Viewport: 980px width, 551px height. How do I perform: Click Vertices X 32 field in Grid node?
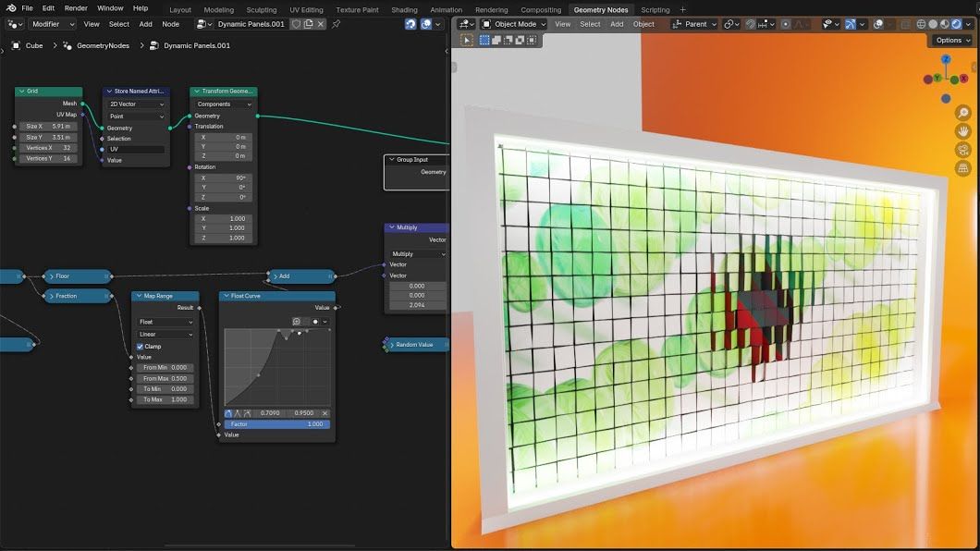click(x=49, y=148)
